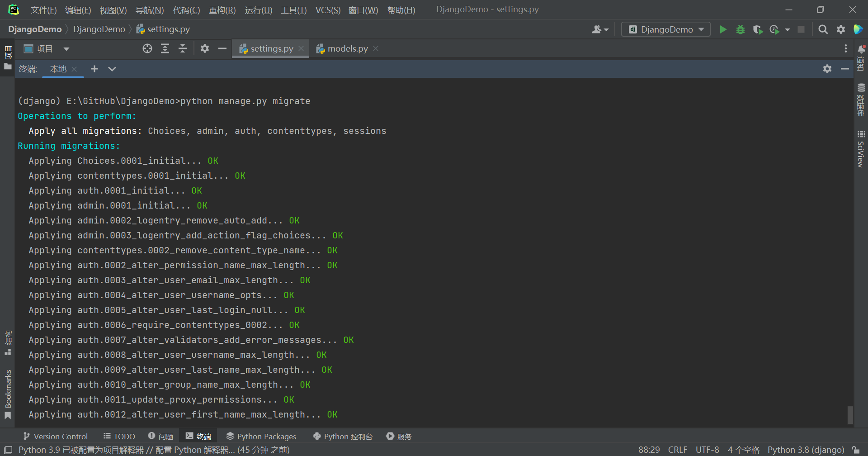Open the Window menu
Viewport: 868px width, 456px height.
tap(363, 10)
